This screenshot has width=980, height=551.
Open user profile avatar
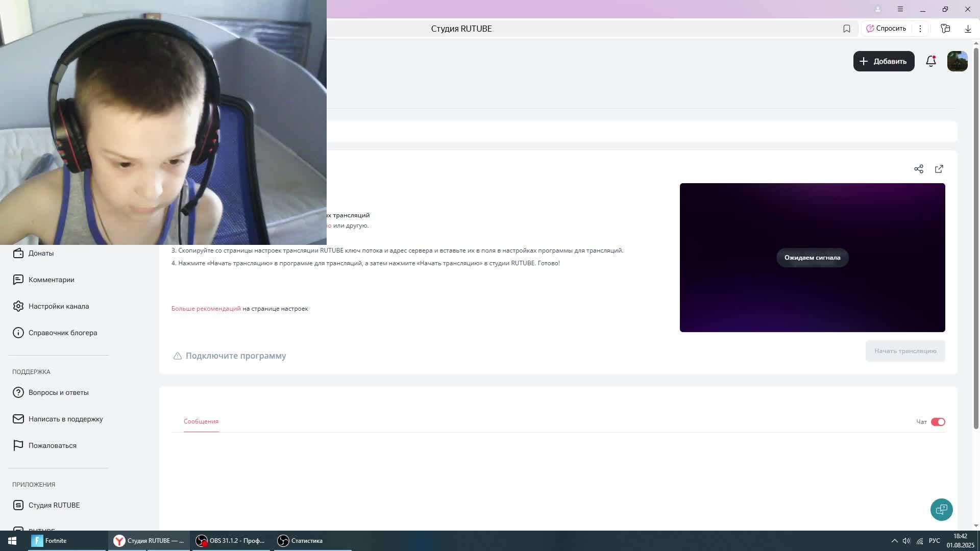957,61
